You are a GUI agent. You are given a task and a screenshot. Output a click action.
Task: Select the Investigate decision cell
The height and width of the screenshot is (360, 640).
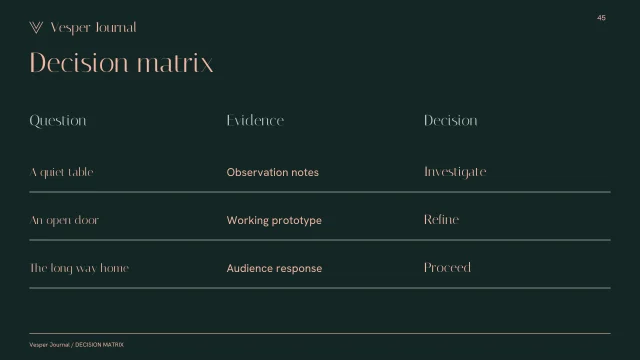(x=455, y=172)
